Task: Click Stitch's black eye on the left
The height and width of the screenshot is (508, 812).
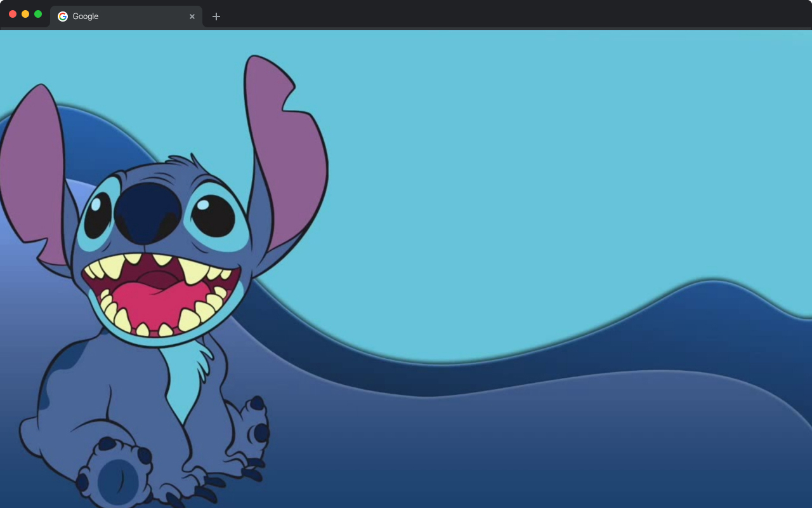Action: pyautogui.click(x=97, y=216)
